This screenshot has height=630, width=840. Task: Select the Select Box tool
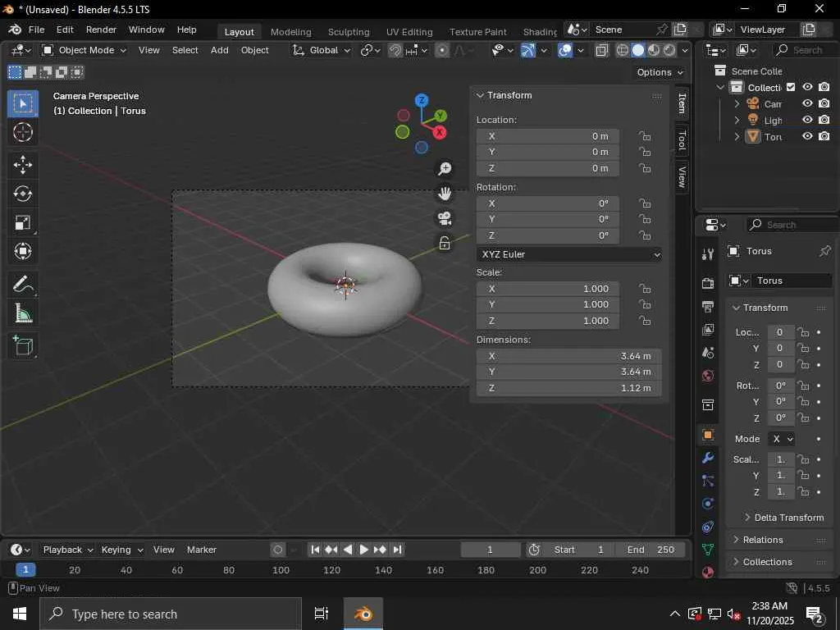click(22, 103)
